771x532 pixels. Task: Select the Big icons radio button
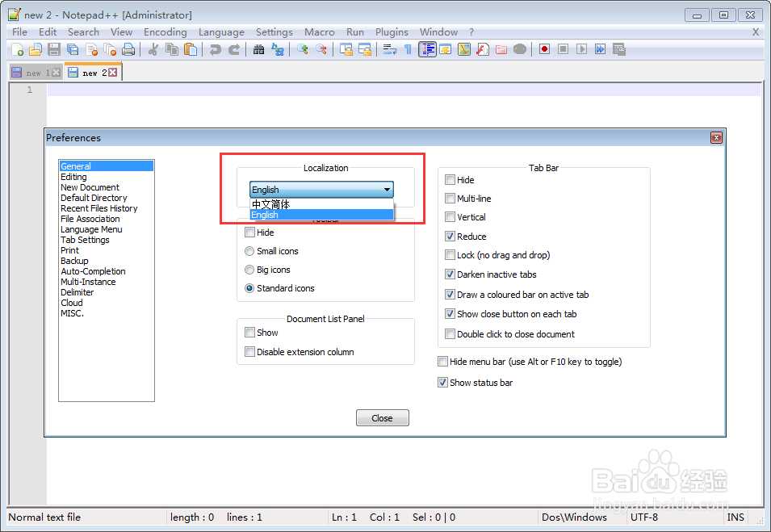point(249,270)
